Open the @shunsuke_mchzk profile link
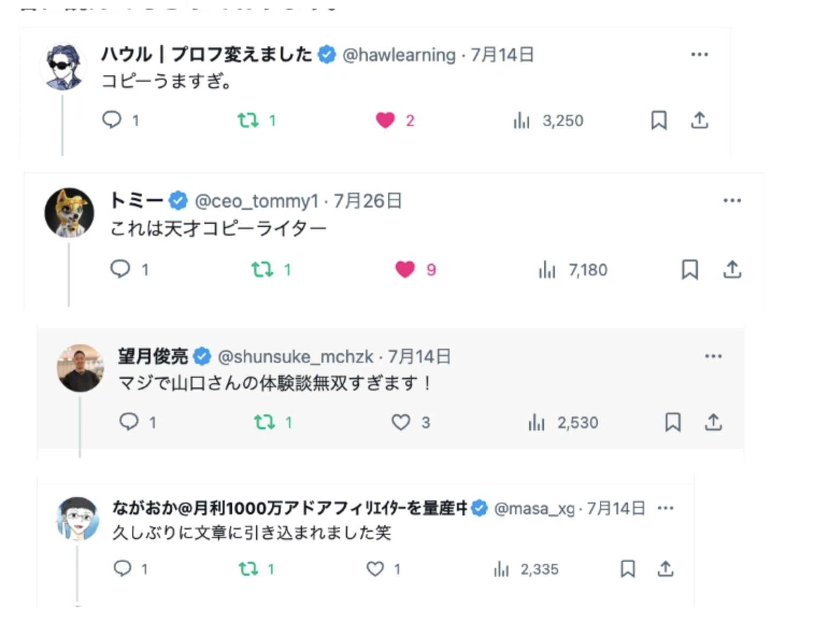This screenshot has height=636, width=840. click(295, 357)
